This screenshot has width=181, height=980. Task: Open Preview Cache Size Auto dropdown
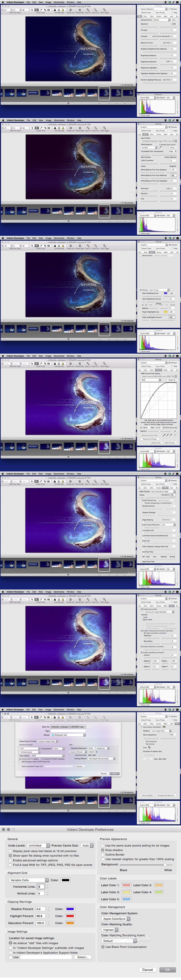click(x=87, y=846)
